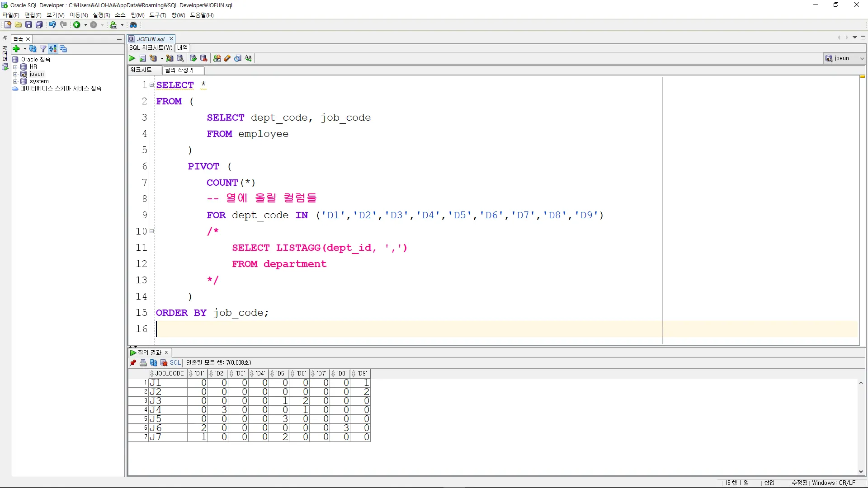The width and height of the screenshot is (868, 488).
Task: Click the To Upper/Lower case Aa icon
Action: (x=248, y=58)
